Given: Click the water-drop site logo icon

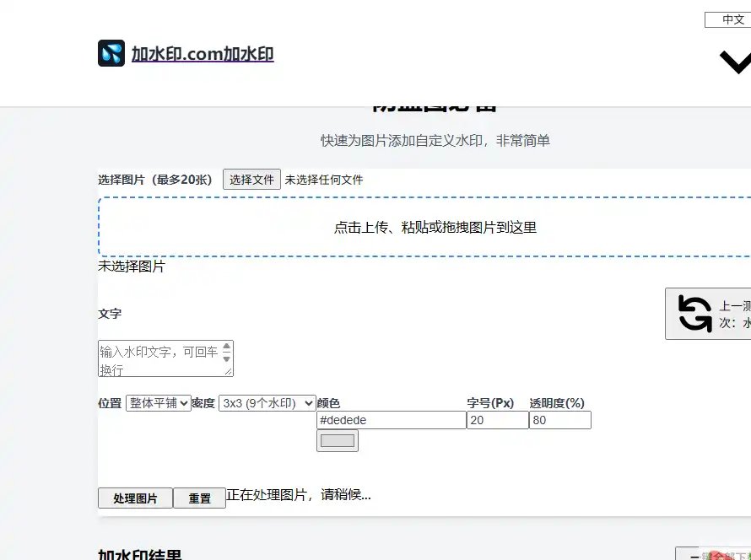Looking at the screenshot, I should (x=111, y=53).
